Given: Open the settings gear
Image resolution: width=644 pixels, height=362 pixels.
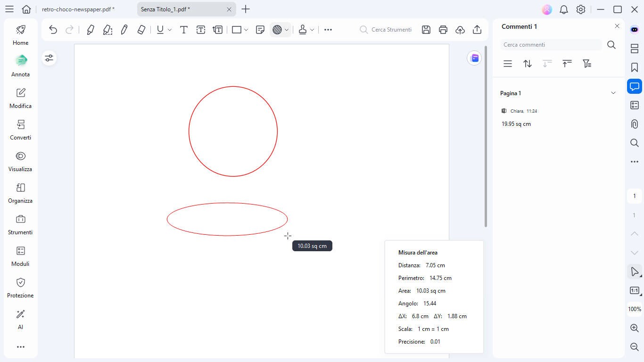Looking at the screenshot, I should pyautogui.click(x=581, y=9).
